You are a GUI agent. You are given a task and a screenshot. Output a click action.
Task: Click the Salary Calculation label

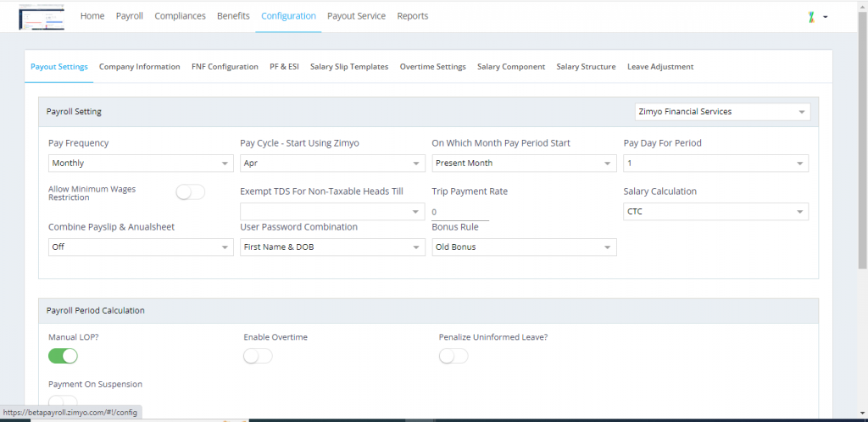coord(659,192)
